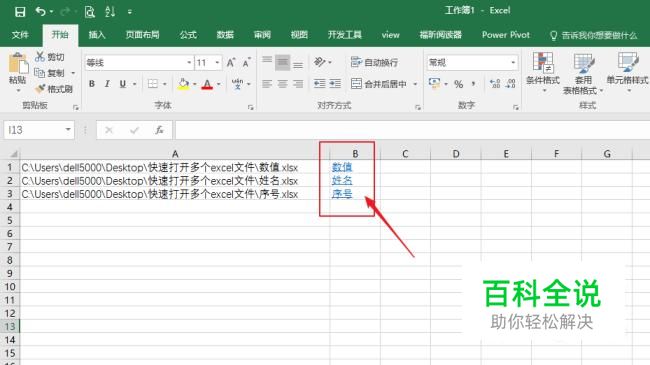Image resolution: width=650 pixels, height=365 pixels.
Task: Open print preview from the quick access toolbar
Action: [x=89, y=12]
